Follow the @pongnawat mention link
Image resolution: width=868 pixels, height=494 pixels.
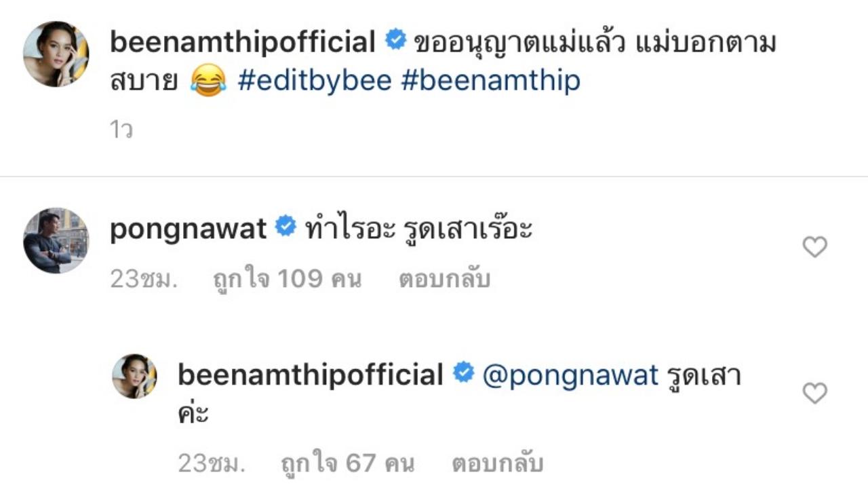coord(570,375)
